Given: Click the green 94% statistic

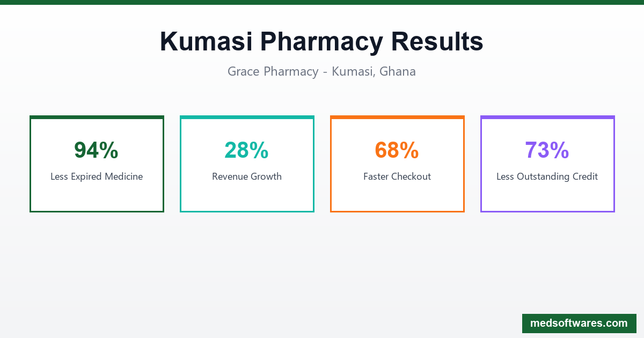Looking at the screenshot, I should [x=96, y=150].
